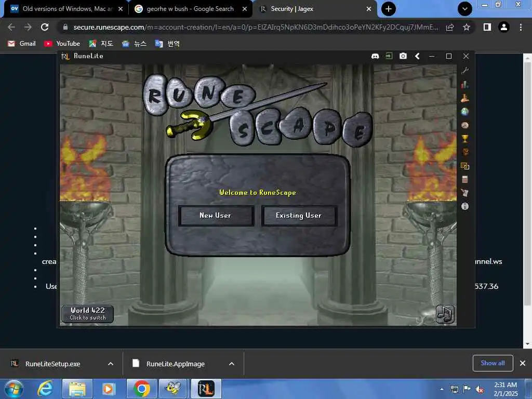
Task: Open the tab search dropdown in Chrome
Action: (x=465, y=9)
